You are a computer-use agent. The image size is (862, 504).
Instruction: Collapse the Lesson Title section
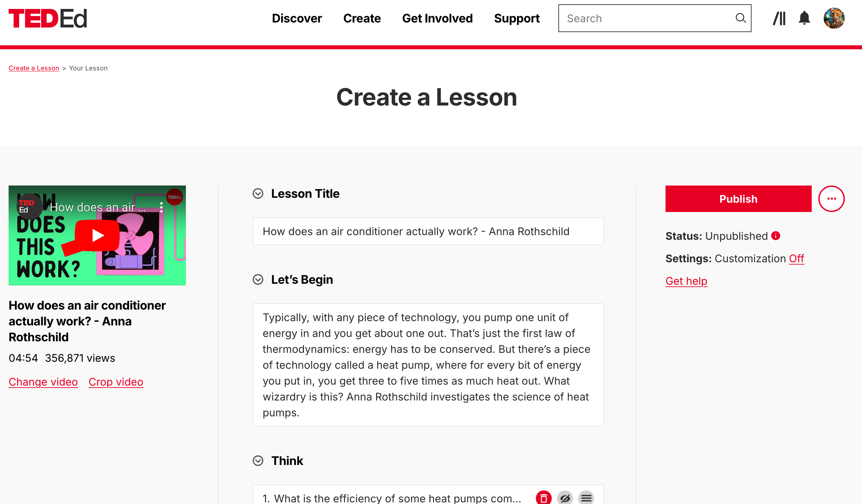258,193
